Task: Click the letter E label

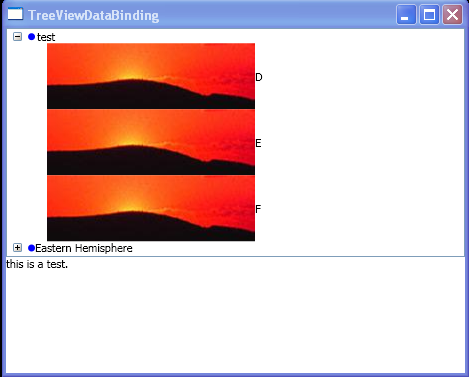Action: 258,143
